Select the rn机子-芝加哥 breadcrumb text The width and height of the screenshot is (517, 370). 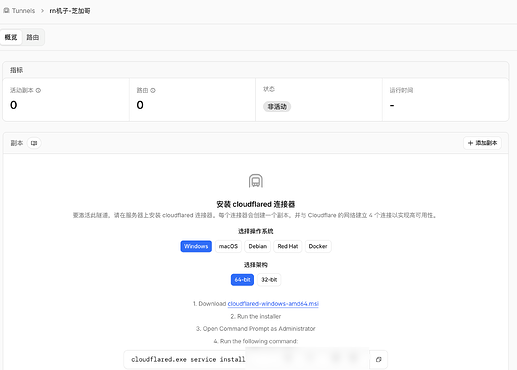point(70,11)
